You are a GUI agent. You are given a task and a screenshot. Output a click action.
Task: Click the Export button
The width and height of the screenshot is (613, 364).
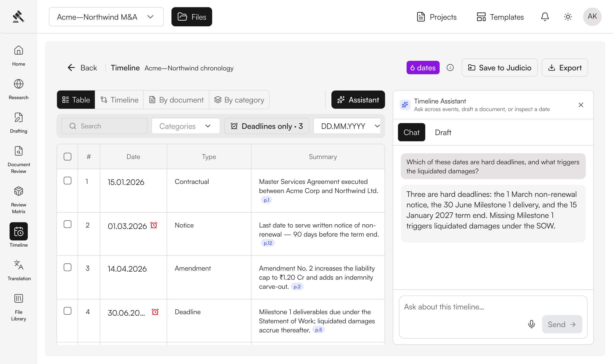[x=565, y=68]
